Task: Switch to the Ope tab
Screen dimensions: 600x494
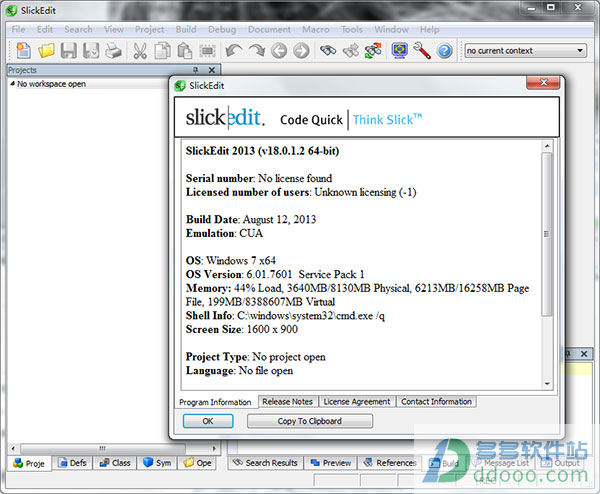Action: click(x=197, y=463)
